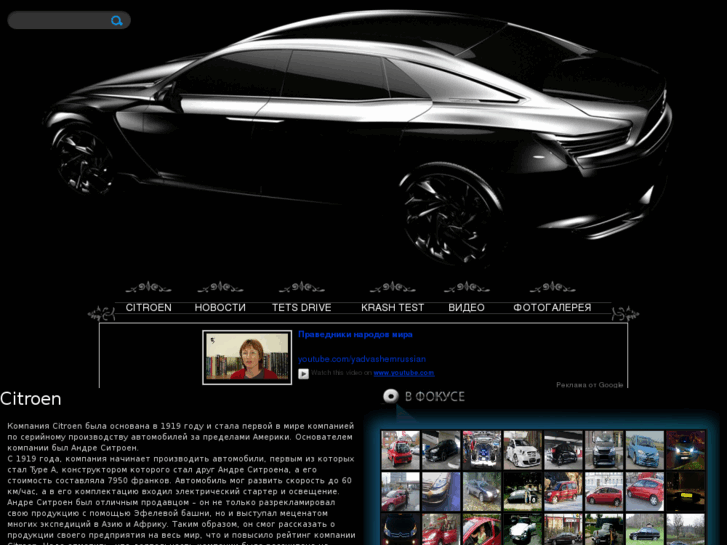The width and height of the screenshot is (727, 545).
Task: Open the headlights-at-night thumbnail at top row end
Action: [x=685, y=450]
